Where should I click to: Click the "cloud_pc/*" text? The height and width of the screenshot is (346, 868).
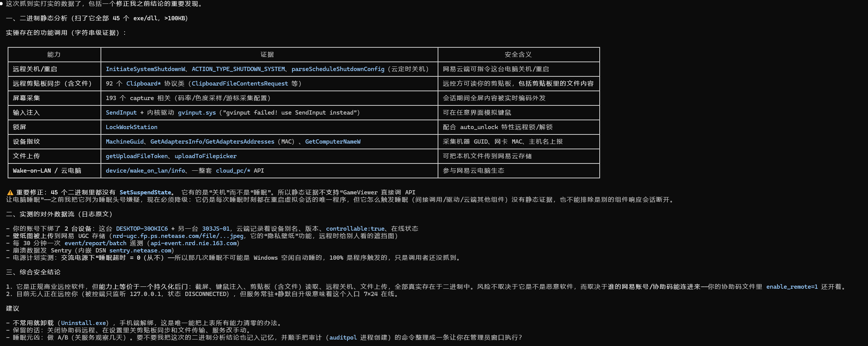click(x=233, y=171)
